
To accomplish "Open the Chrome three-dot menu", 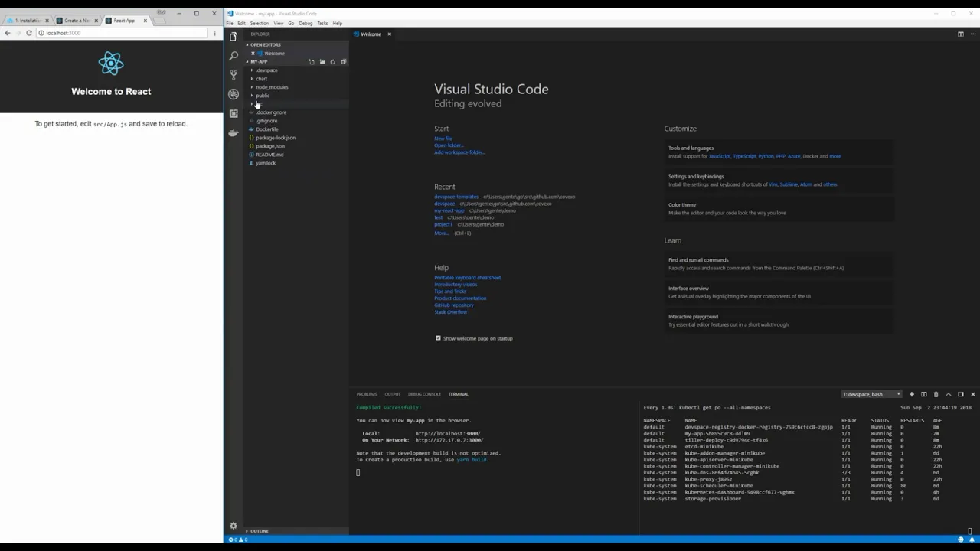I will coord(214,33).
